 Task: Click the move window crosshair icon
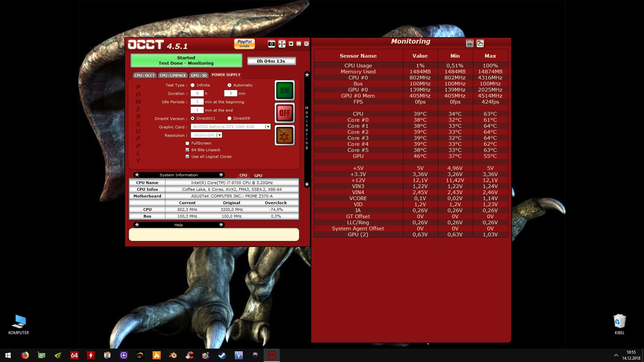pos(282,44)
